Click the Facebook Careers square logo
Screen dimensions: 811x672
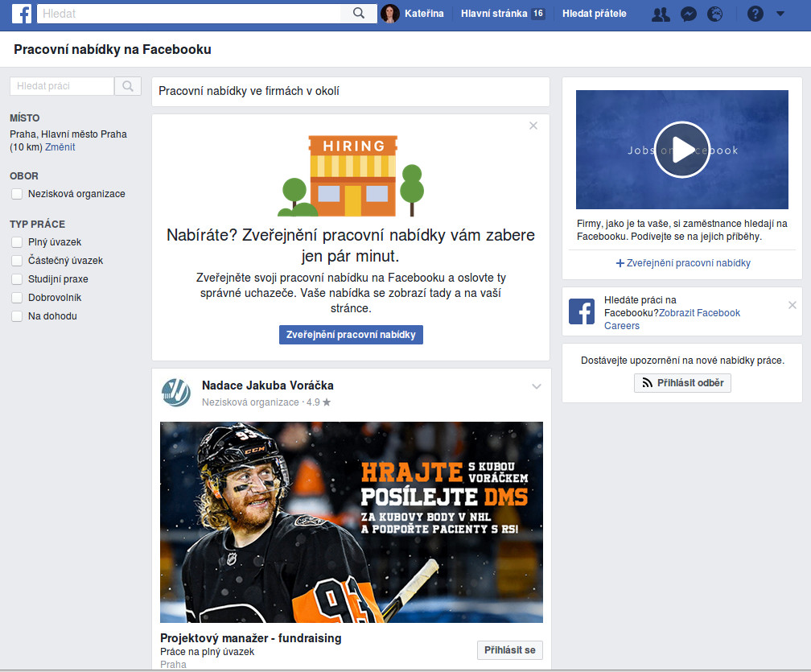582,311
